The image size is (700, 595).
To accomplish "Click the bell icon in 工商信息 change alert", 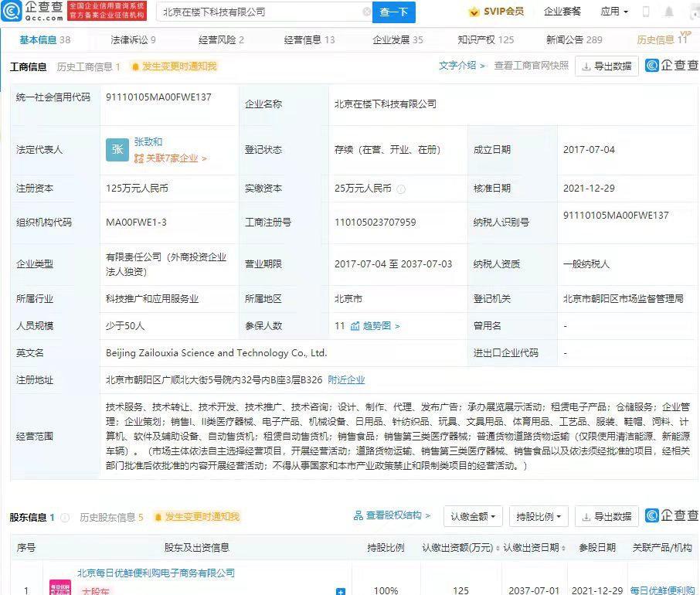I will 135,67.
